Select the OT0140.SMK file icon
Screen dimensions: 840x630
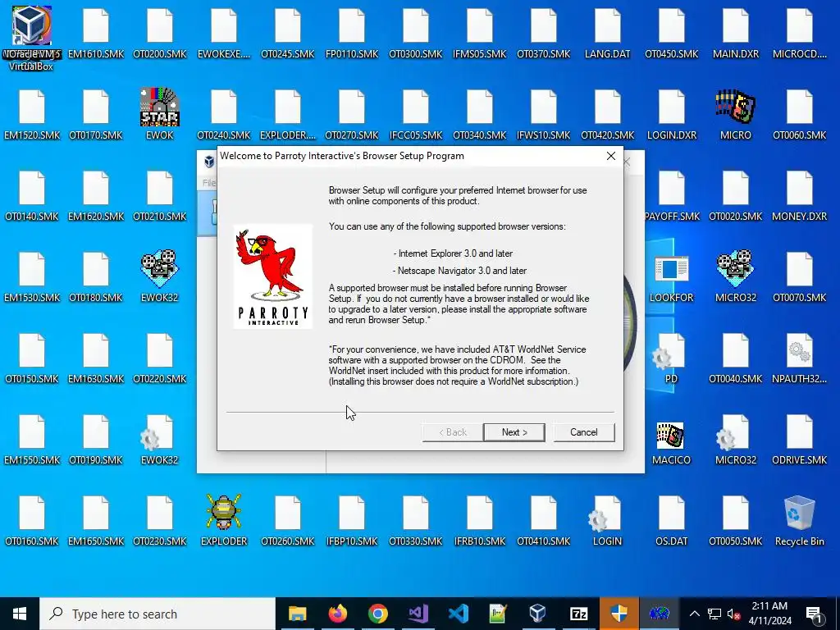point(32,195)
